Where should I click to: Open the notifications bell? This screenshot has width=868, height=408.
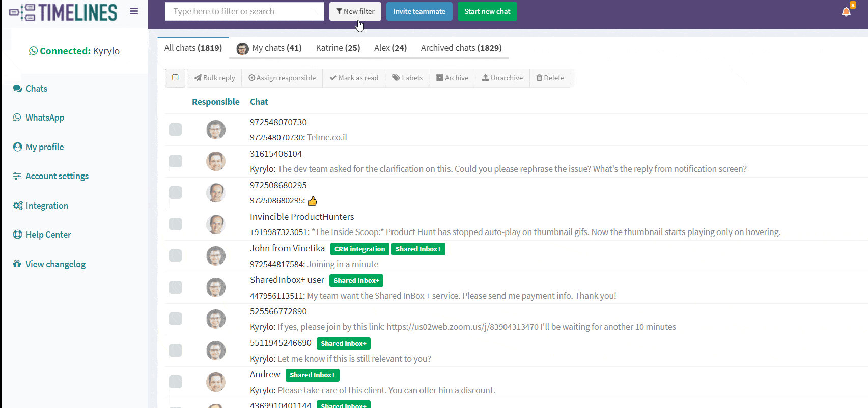[x=846, y=12]
